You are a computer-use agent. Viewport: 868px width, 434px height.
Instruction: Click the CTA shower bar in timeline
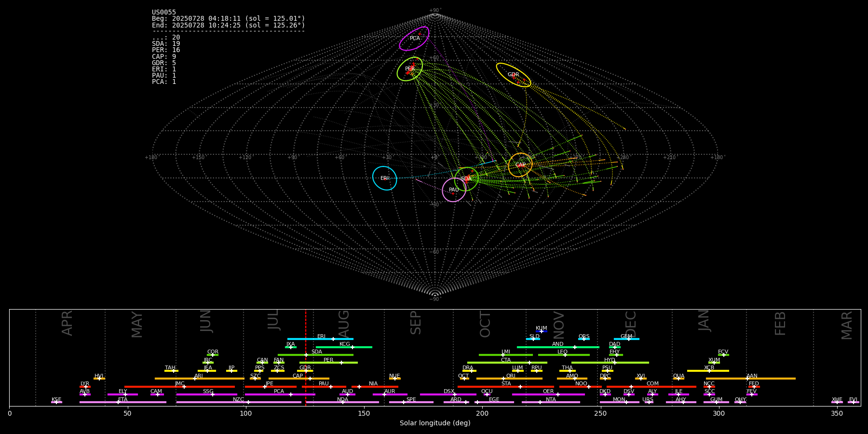tap(507, 363)
